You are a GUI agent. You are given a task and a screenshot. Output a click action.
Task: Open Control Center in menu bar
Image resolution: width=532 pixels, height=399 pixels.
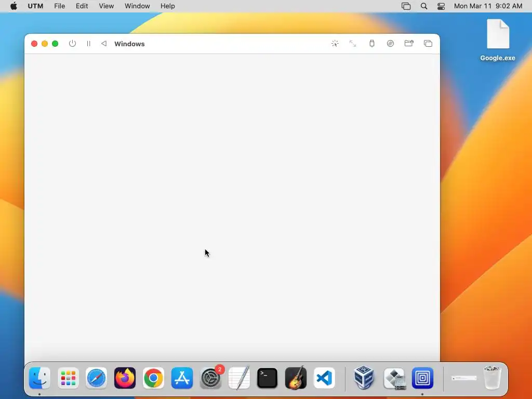(441, 6)
